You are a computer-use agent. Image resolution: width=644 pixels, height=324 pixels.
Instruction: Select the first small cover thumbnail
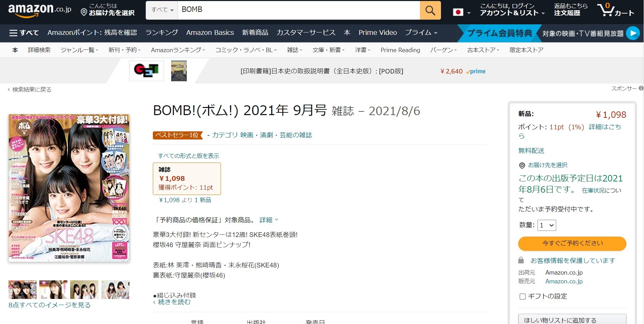(x=22, y=289)
